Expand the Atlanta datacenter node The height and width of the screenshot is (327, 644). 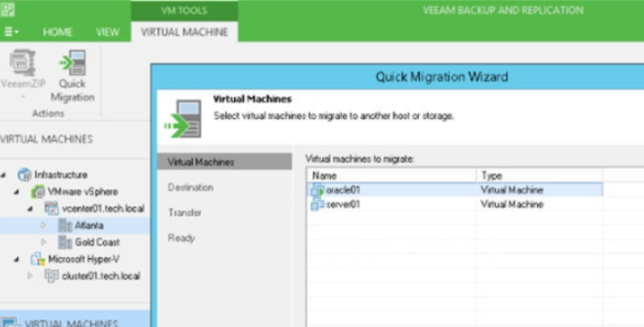(44, 225)
